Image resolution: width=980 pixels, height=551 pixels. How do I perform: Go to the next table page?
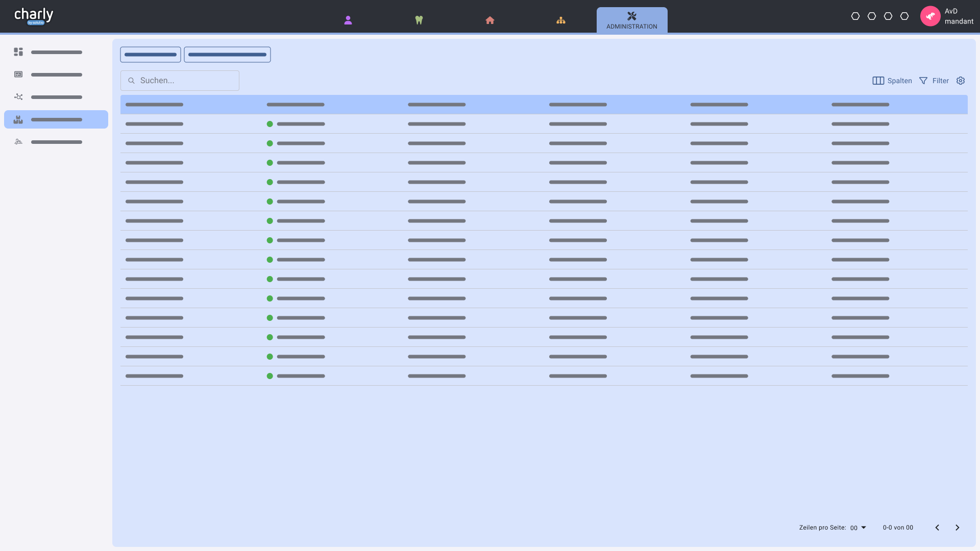958,528
